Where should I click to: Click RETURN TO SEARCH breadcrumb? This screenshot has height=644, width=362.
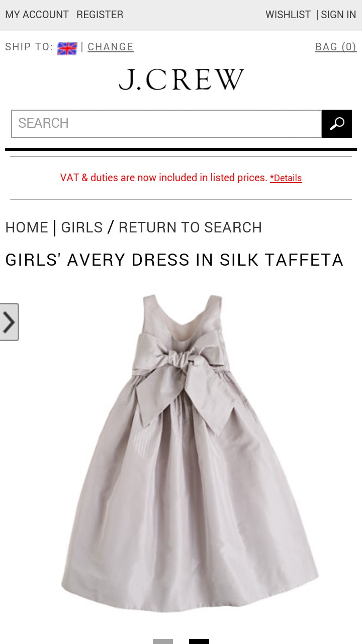point(190,227)
